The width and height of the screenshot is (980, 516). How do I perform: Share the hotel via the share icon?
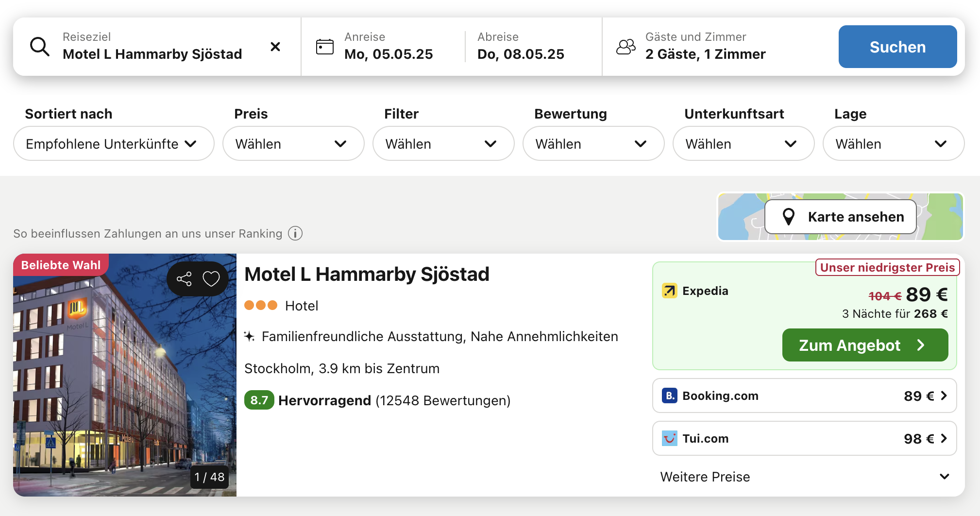click(x=184, y=279)
